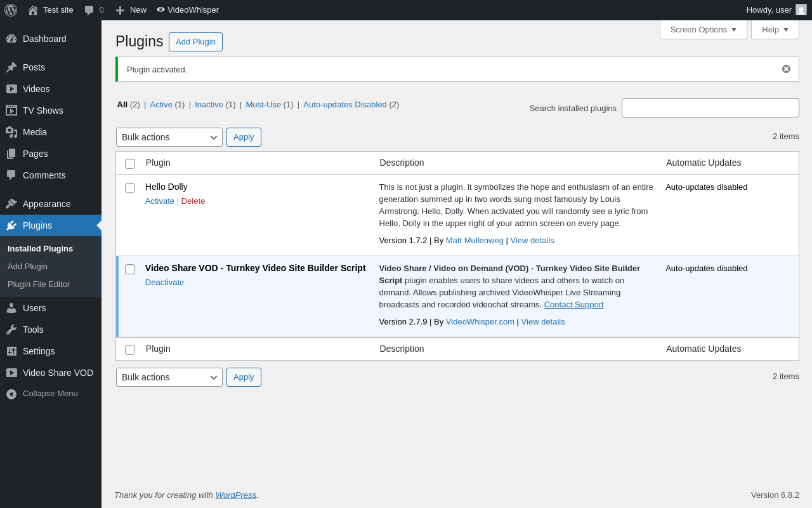Click the Automatic Updates column header
This screenshot has height=508, width=812.
pyautogui.click(x=704, y=163)
